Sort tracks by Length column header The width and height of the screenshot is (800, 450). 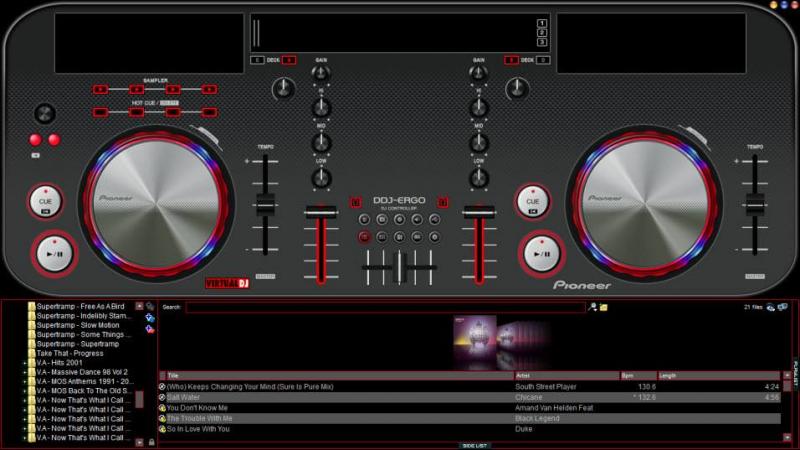coord(719,376)
